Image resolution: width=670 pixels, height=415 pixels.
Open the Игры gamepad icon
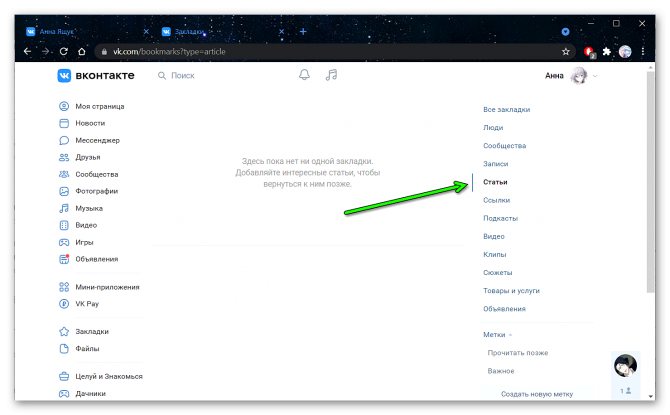click(x=64, y=242)
